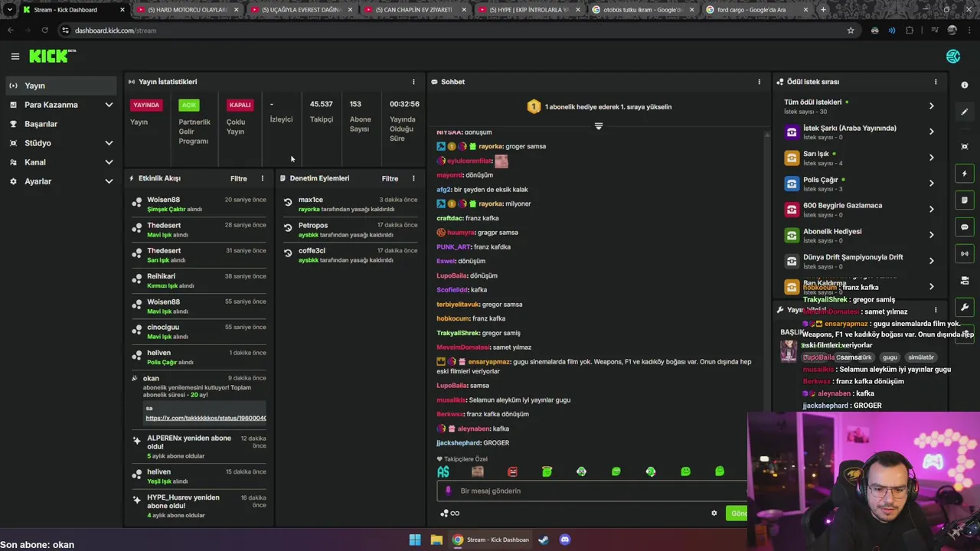Switch to CAN CHAPLIN EV ZİYARETİ tab
Image resolution: width=980 pixels, height=551 pixels.
(x=414, y=10)
